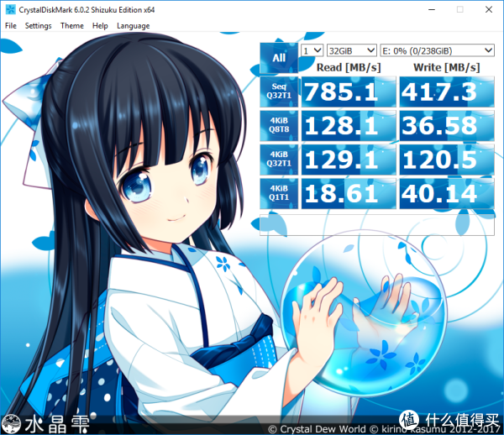504x435 pixels.
Task: Click the empty comment field below the results
Action: click(376, 225)
